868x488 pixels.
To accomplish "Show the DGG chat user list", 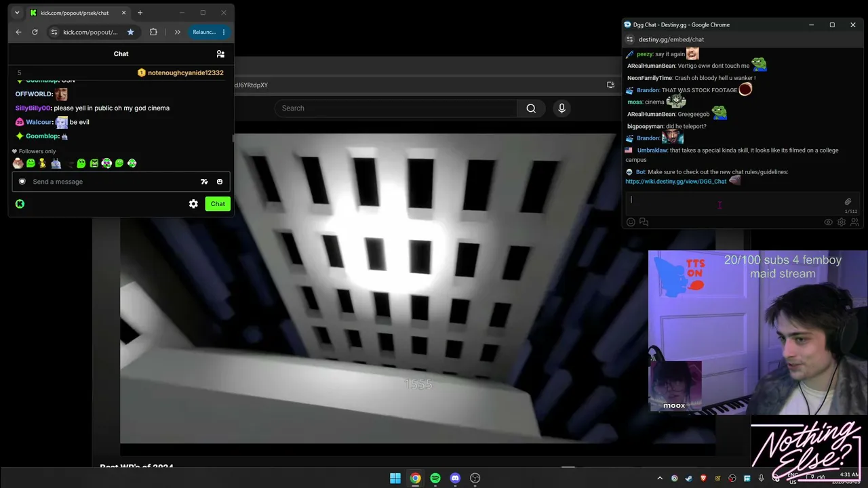I will pyautogui.click(x=854, y=222).
